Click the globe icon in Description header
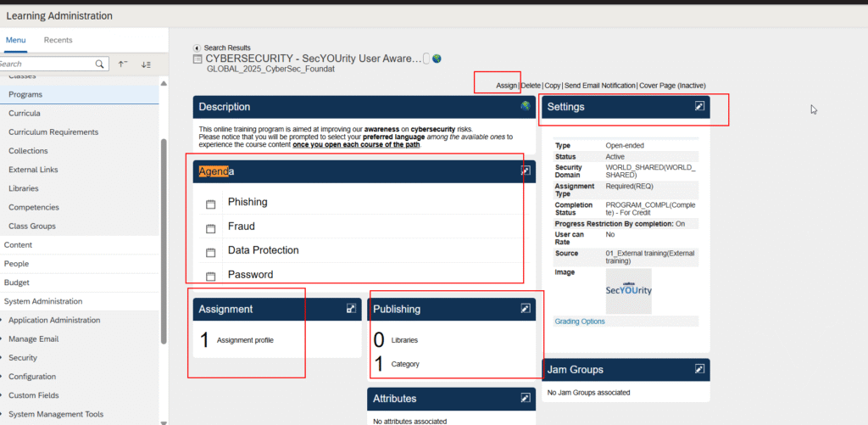The height and width of the screenshot is (425, 868). (526, 106)
